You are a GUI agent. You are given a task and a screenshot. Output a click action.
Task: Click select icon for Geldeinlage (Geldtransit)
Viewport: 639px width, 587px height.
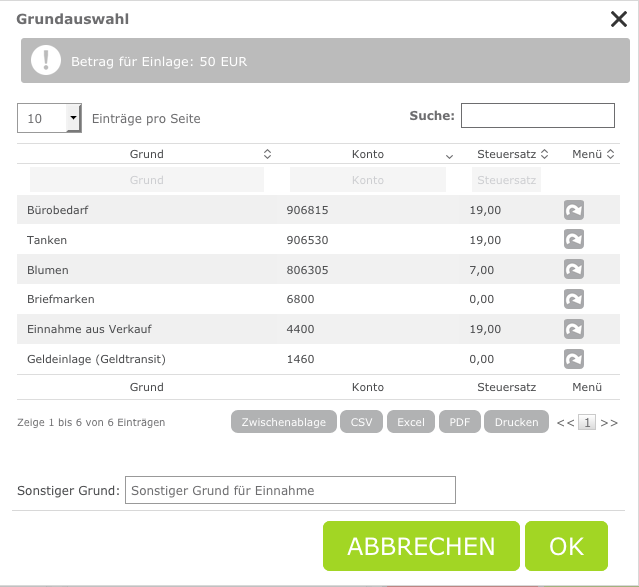pos(574,359)
